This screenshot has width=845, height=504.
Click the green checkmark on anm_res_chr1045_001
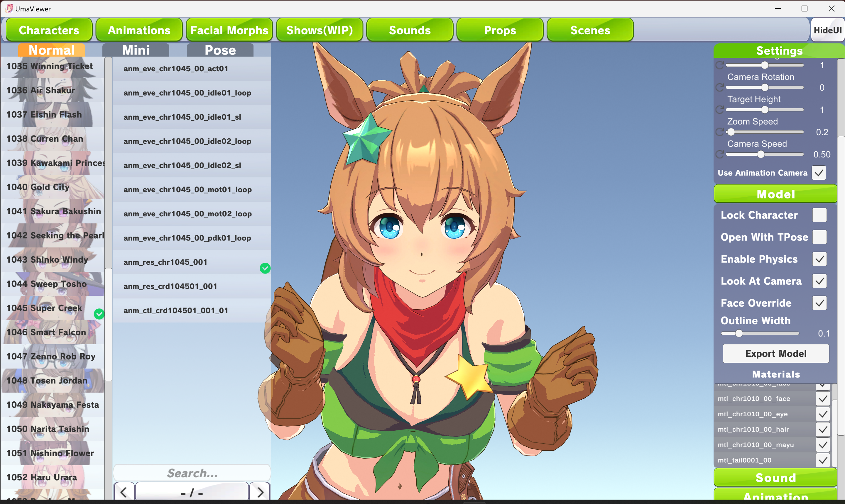(265, 268)
